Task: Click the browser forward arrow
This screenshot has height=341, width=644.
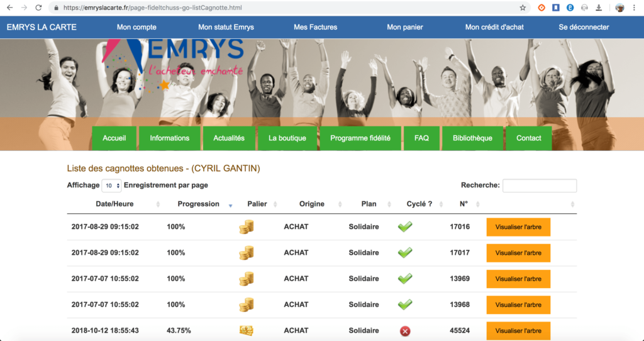Action: [x=25, y=8]
